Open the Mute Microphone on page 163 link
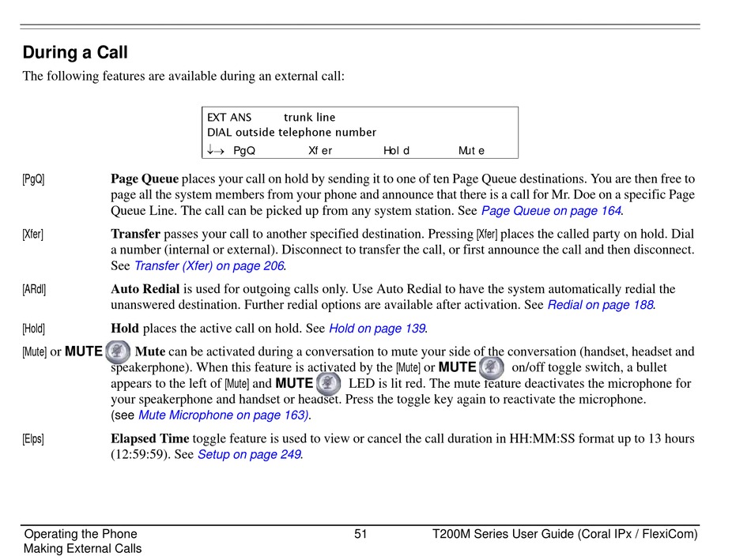This screenshot has width=751, height=560. 223,415
